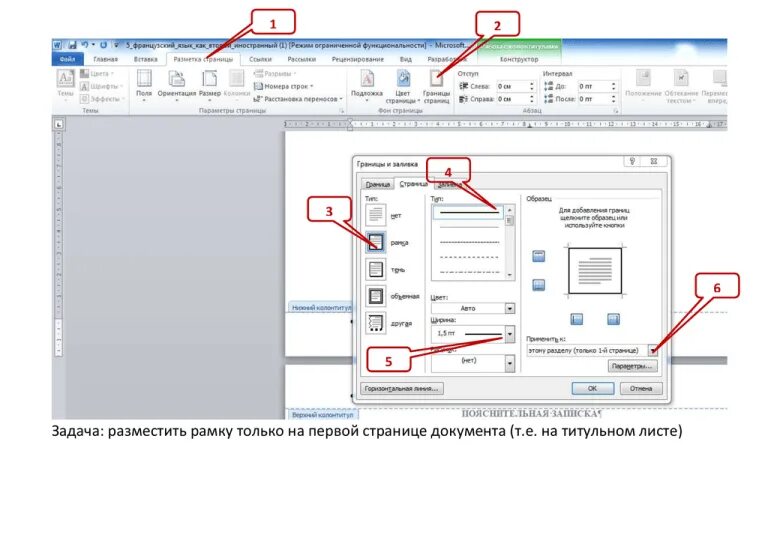768x543 pixels.
Task: Select the 'рамка' box border setting
Action: click(x=376, y=242)
